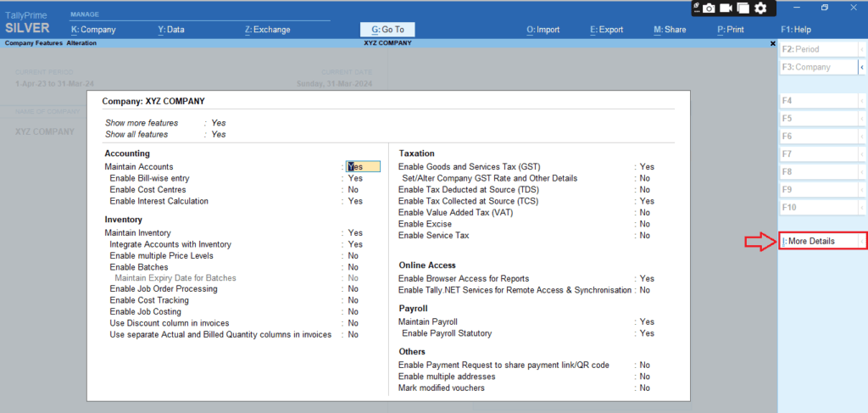Open the M: Share menu
Viewport: 868px width, 413px height.
pos(670,30)
